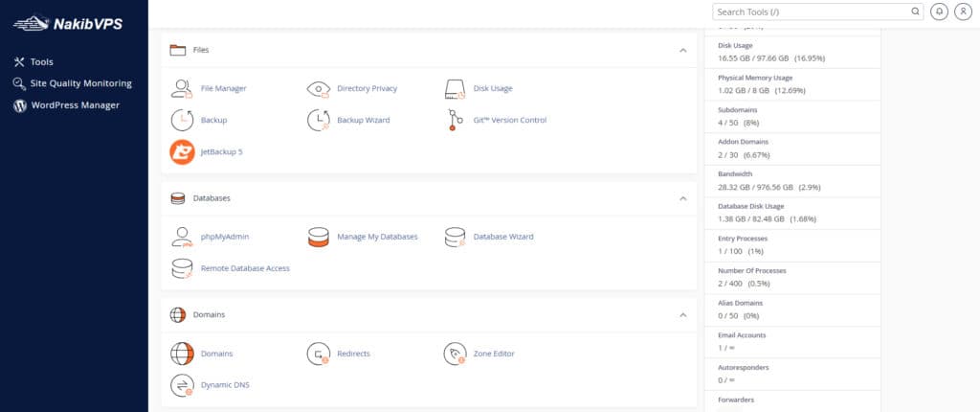The width and height of the screenshot is (980, 412).
Task: Open the Zone Editor link text
Action: (494, 354)
